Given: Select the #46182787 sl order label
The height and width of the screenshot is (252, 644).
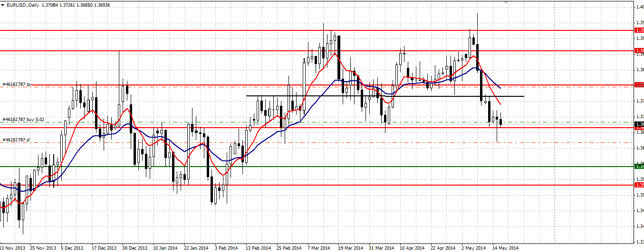Looking at the screenshot, I should [16, 140].
